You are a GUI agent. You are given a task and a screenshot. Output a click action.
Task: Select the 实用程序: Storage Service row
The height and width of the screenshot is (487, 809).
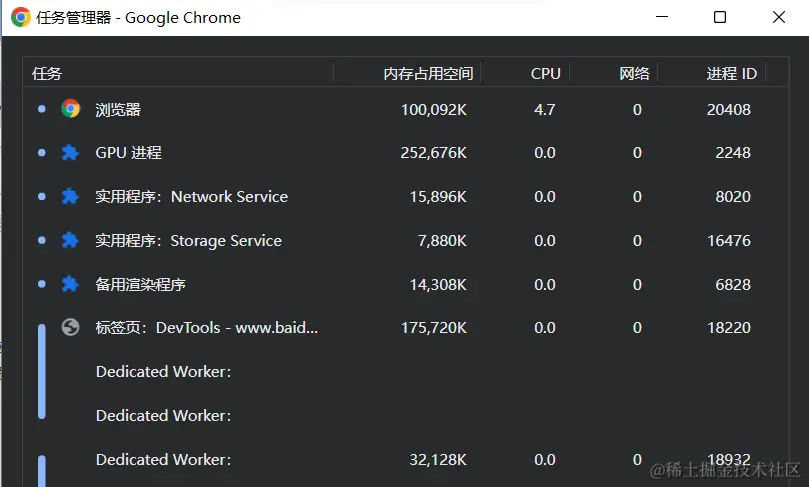tap(189, 241)
